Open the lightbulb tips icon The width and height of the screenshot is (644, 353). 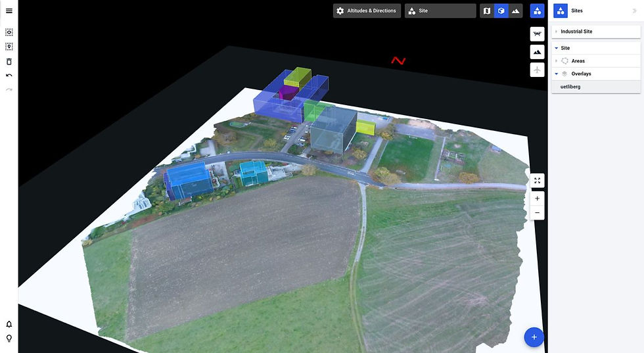(9, 338)
